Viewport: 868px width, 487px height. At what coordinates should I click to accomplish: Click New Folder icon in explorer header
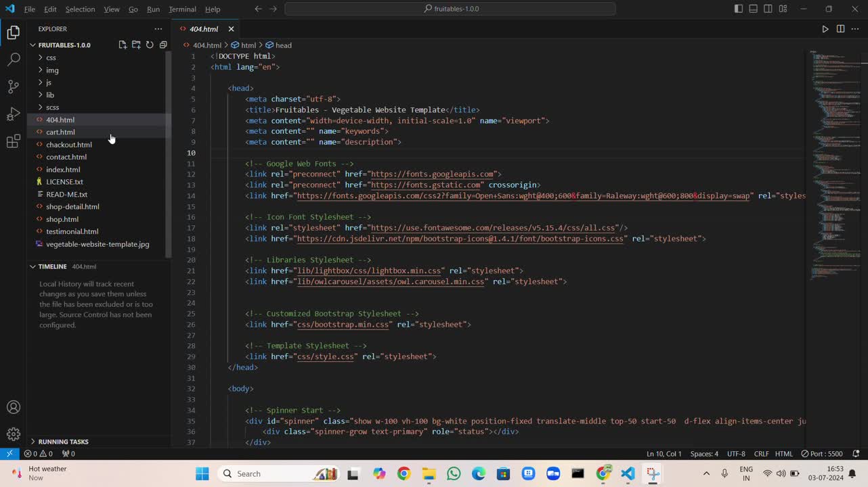pyautogui.click(x=136, y=45)
